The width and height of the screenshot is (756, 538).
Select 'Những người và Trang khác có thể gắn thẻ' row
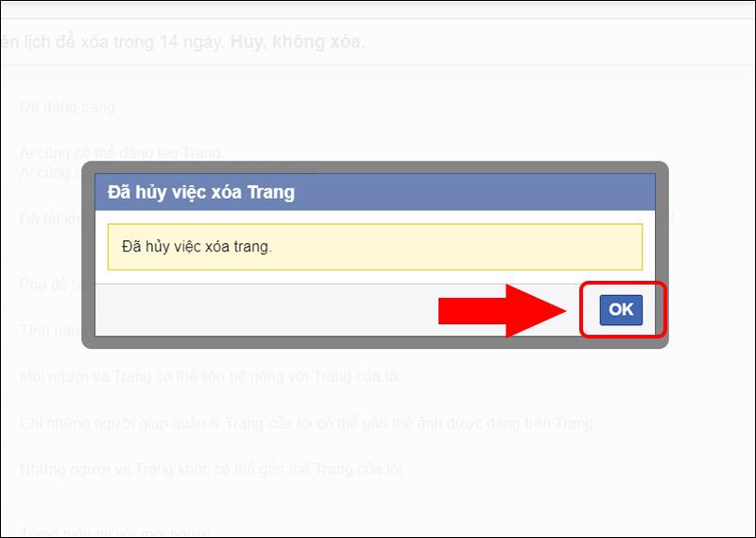pos(211,469)
